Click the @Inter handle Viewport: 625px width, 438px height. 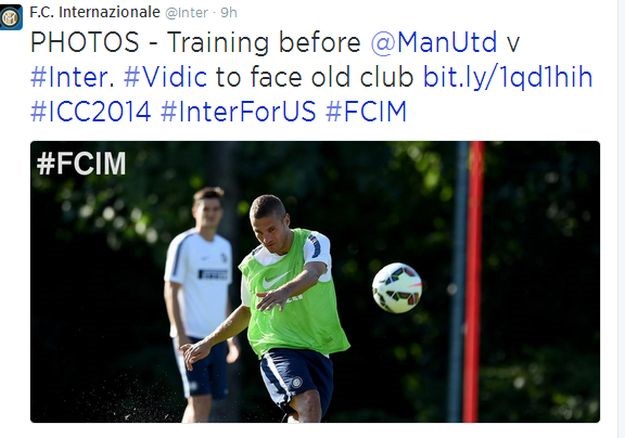[x=187, y=13]
